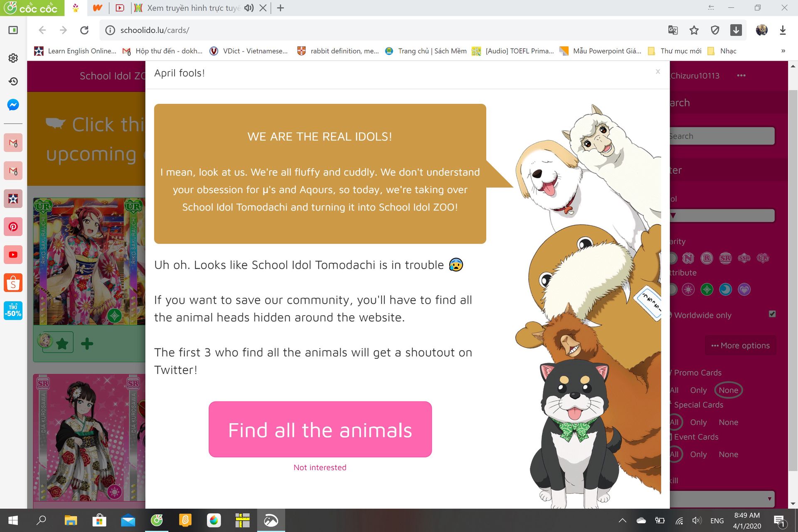
Task: Select None for Event Cards
Action: point(728,454)
